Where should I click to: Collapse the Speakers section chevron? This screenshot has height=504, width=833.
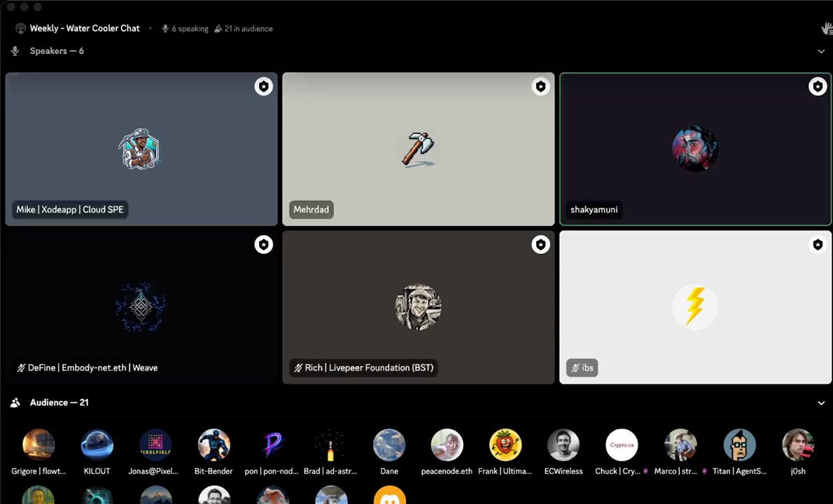[x=821, y=52]
